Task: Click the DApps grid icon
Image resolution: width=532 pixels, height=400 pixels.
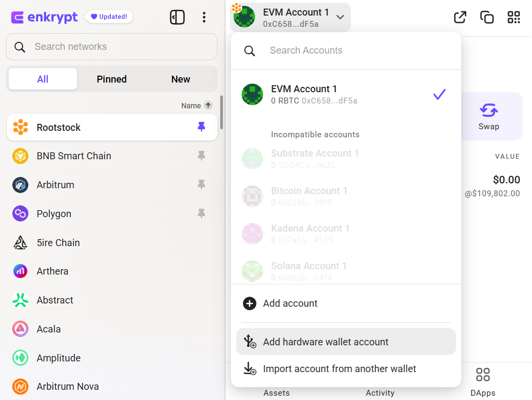Action: 483,375
